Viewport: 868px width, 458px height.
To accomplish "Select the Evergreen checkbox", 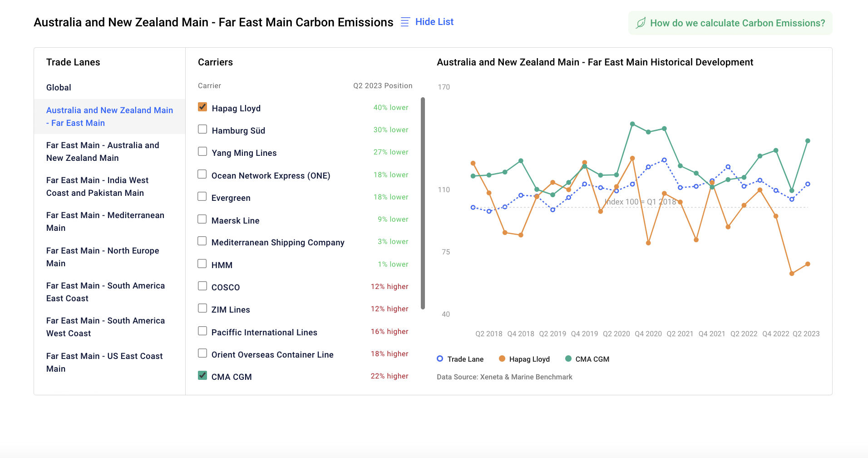I will pos(202,197).
